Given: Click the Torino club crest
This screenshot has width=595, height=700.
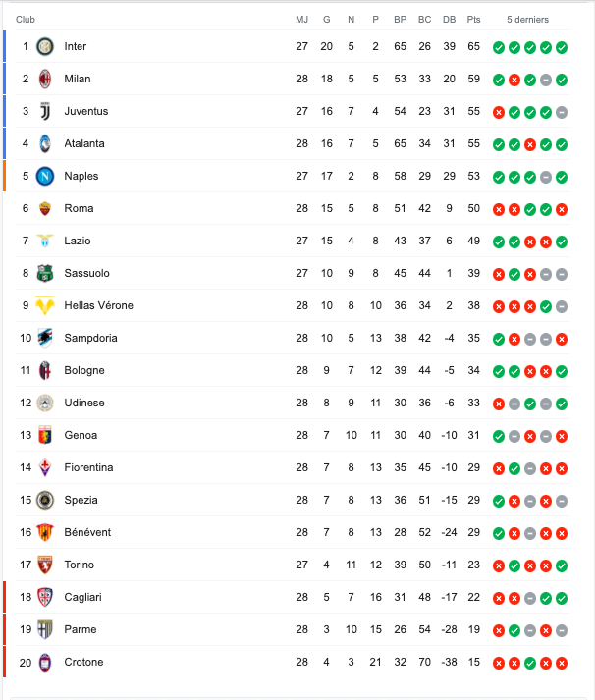Looking at the screenshot, I should (44, 565).
